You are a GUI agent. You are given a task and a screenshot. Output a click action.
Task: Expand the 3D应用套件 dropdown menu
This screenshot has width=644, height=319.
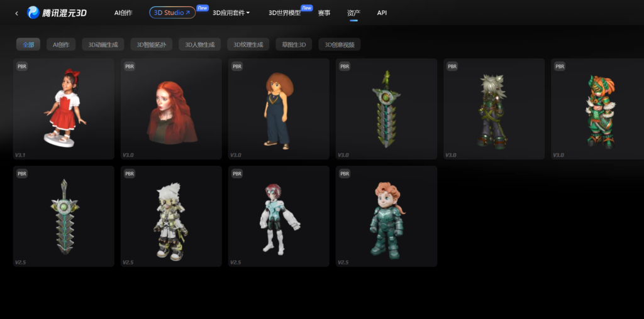(231, 13)
